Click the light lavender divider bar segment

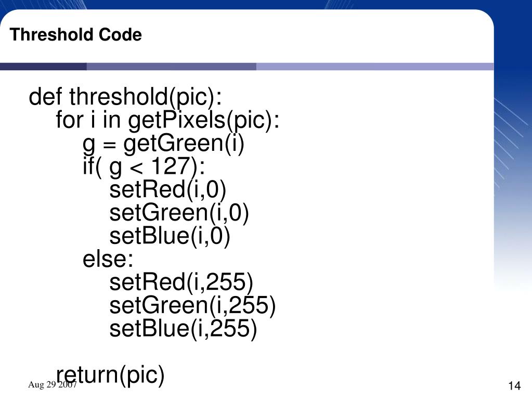(375, 67)
